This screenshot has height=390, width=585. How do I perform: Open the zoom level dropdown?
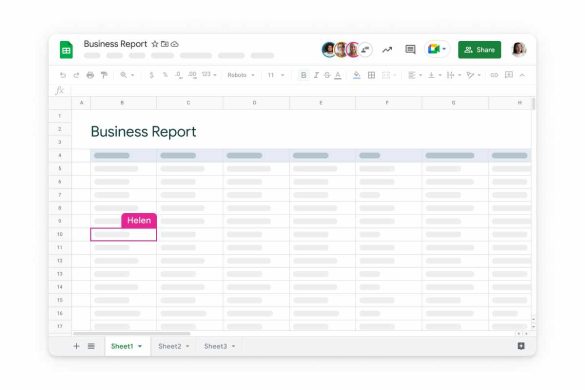pyautogui.click(x=127, y=75)
